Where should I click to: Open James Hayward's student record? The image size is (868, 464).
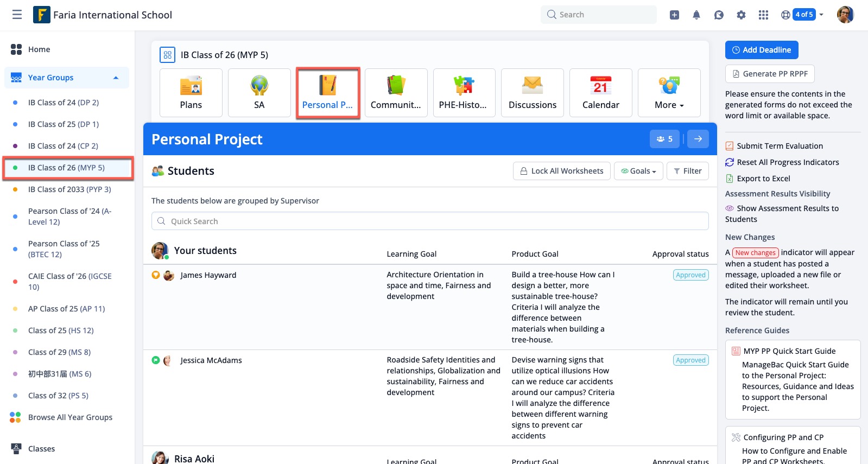coord(208,275)
